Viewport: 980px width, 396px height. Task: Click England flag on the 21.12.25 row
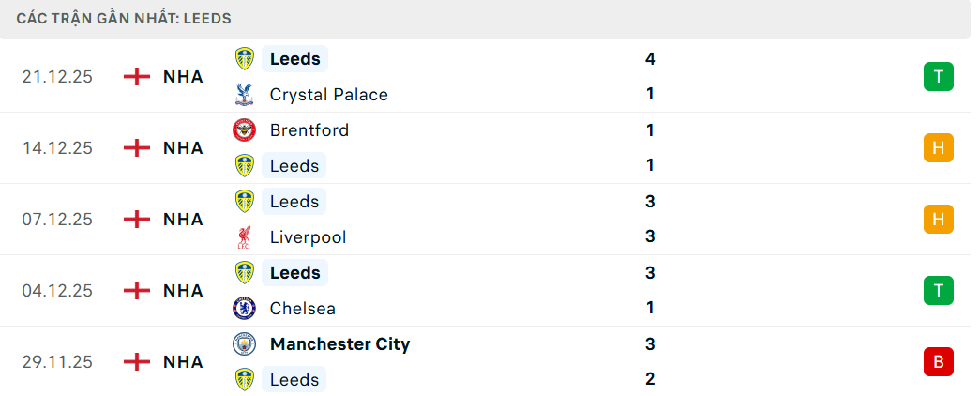coord(137,76)
